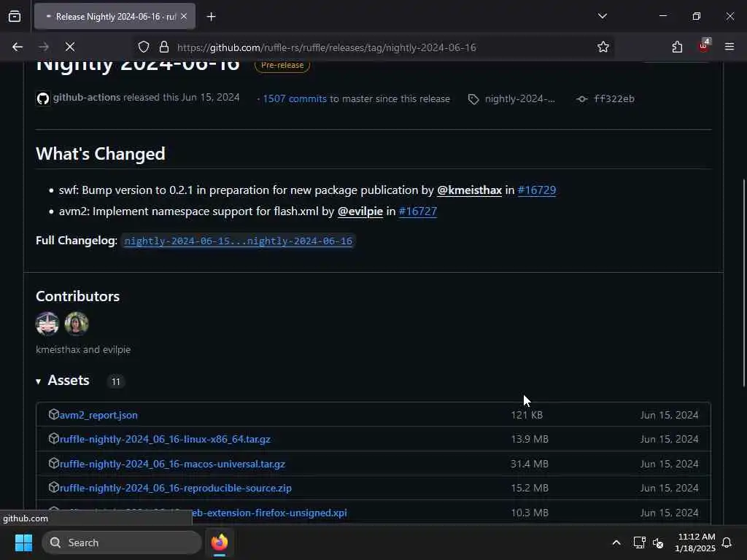The width and height of the screenshot is (747, 560).
Task: Click the page vertical scrollbar thumb
Action: click(x=743, y=283)
